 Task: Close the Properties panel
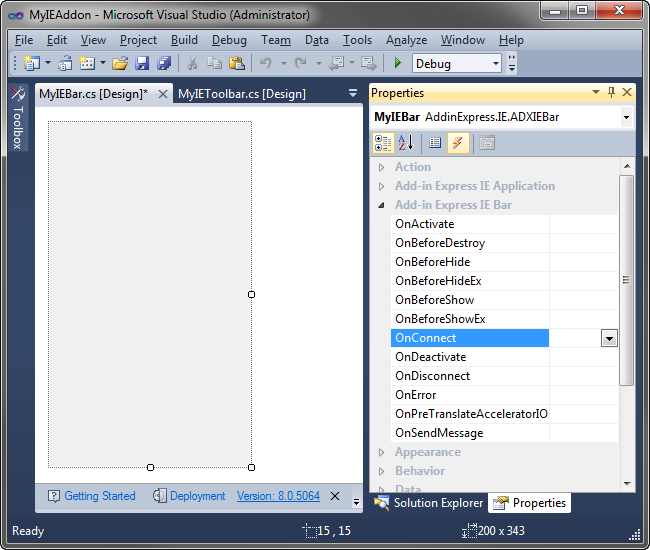(627, 92)
